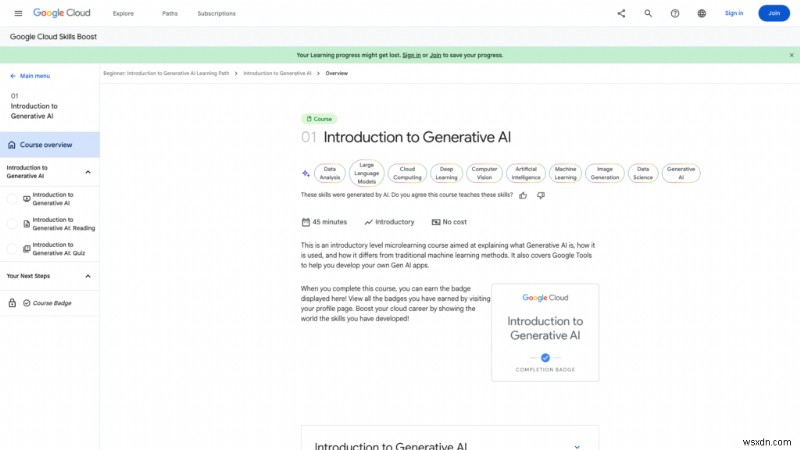The height and width of the screenshot is (450, 800).
Task: Select the Computer Vision skill chip
Action: (484, 173)
